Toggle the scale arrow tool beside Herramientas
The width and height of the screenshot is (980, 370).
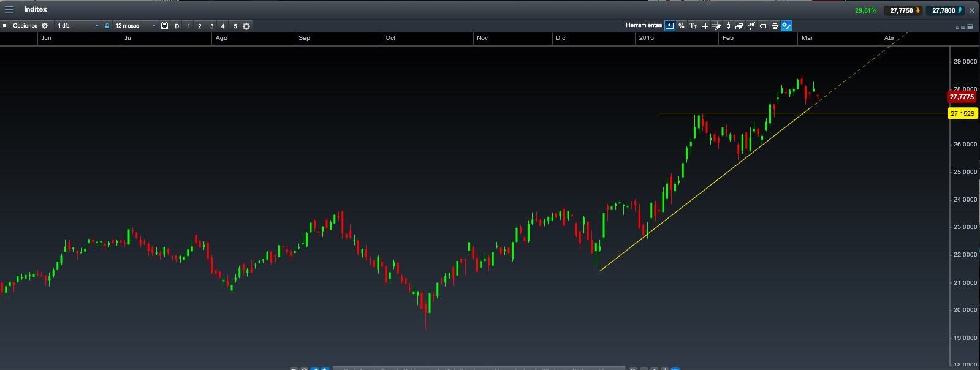pyautogui.click(x=670, y=26)
